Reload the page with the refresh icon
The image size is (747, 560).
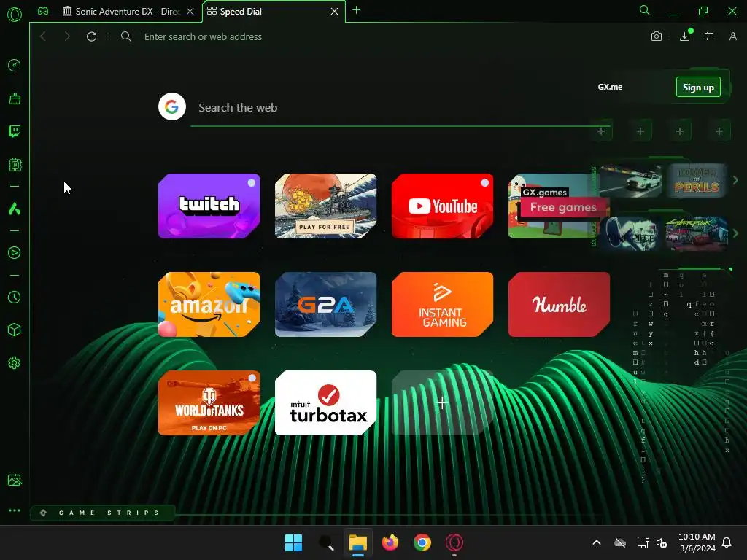pyautogui.click(x=91, y=36)
